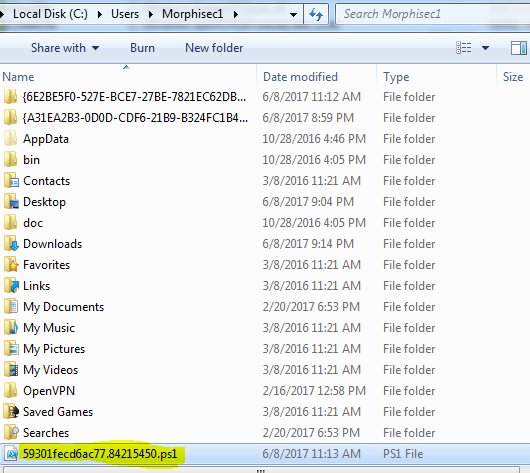
Task: Open the address bar history dropdown
Action: pos(293,15)
